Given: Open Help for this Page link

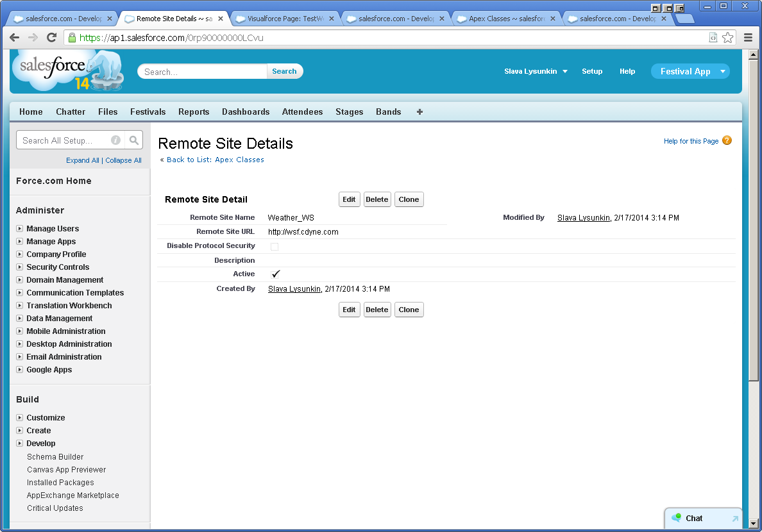Looking at the screenshot, I should tap(691, 141).
